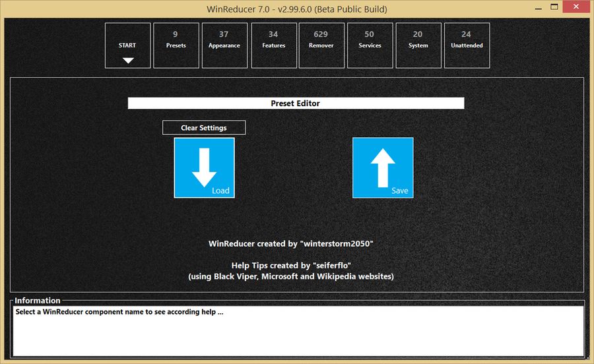Click the '(using Black Viper, Microsoft and Wikipedia websites)' line

click(291, 276)
